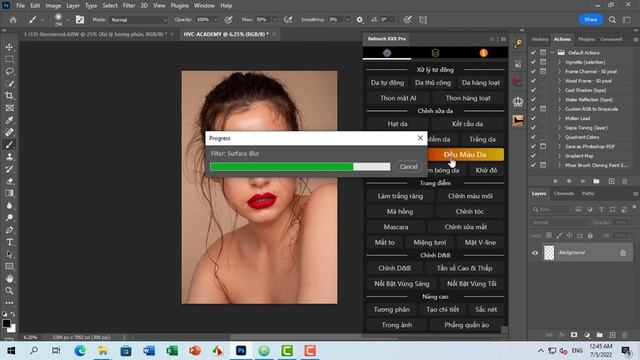Open brush smoothing settings gear
This screenshot has width=640, height=360.
pos(360,20)
